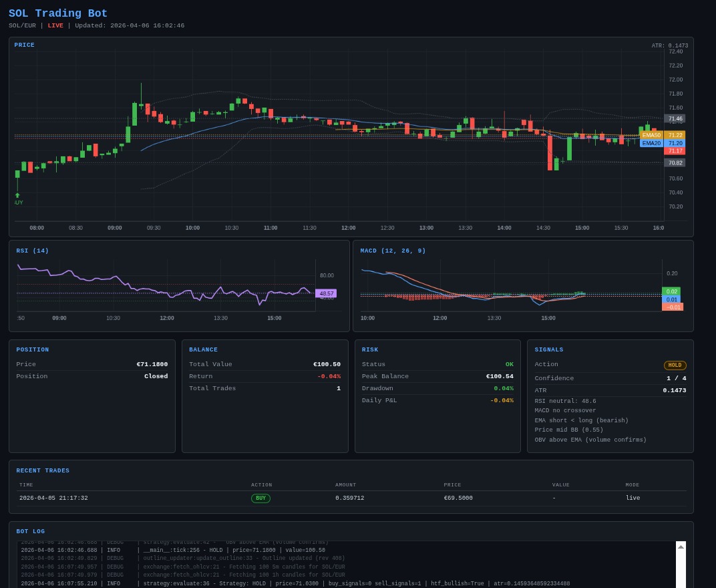Select the RSI value badge showing 48.57
716x588 pixels.
(x=327, y=293)
